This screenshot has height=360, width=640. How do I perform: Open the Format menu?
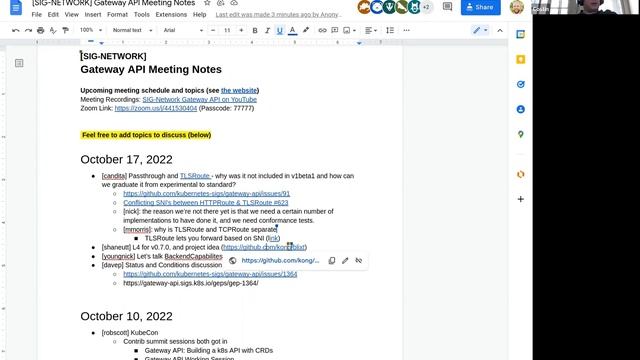(118, 14)
